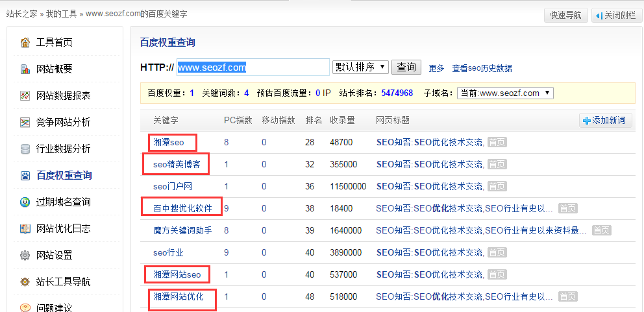Click 首页 tag in 魔方关键词助手 row
Viewport: 644px width, 312px height.
click(601, 231)
